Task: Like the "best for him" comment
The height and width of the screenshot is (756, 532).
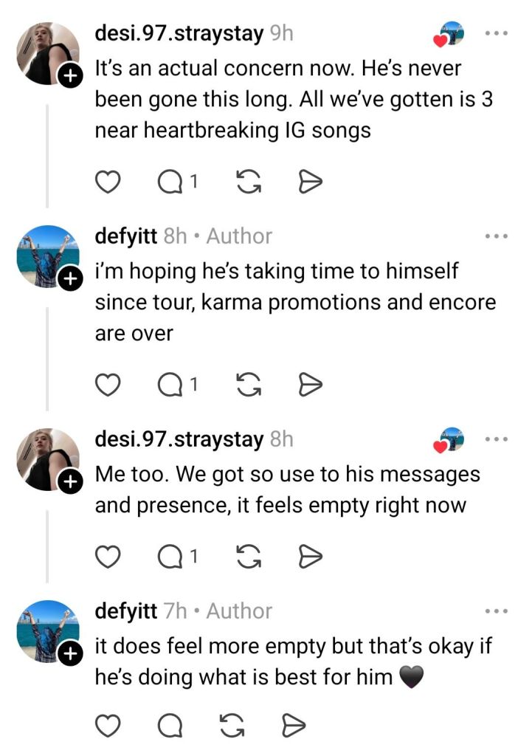Action: point(109,727)
